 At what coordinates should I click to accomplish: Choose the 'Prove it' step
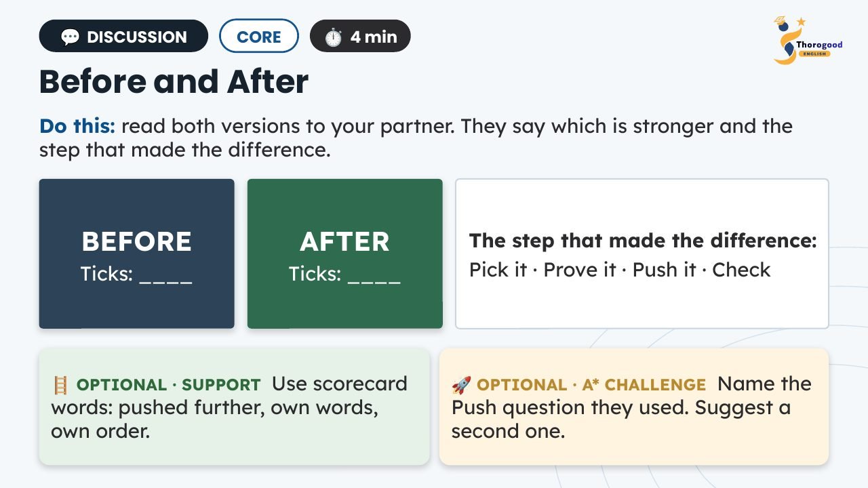[x=580, y=270]
